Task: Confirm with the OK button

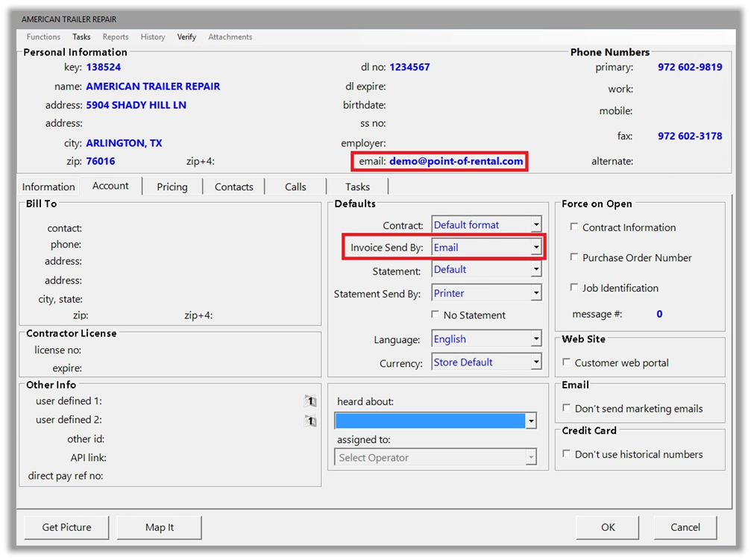Action: [x=608, y=527]
